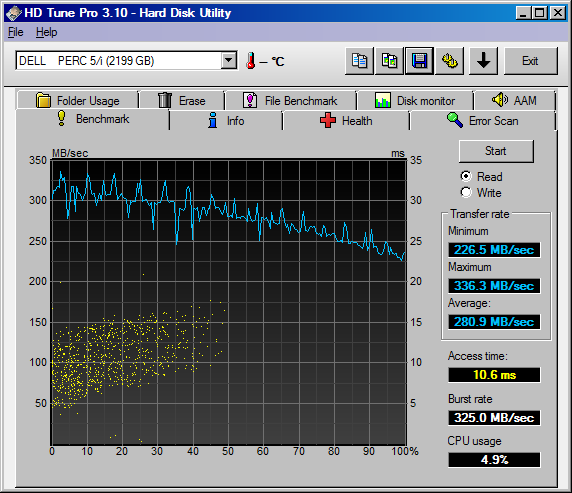The image size is (572, 493).
Task: Select the Read radio button
Action: click(466, 177)
